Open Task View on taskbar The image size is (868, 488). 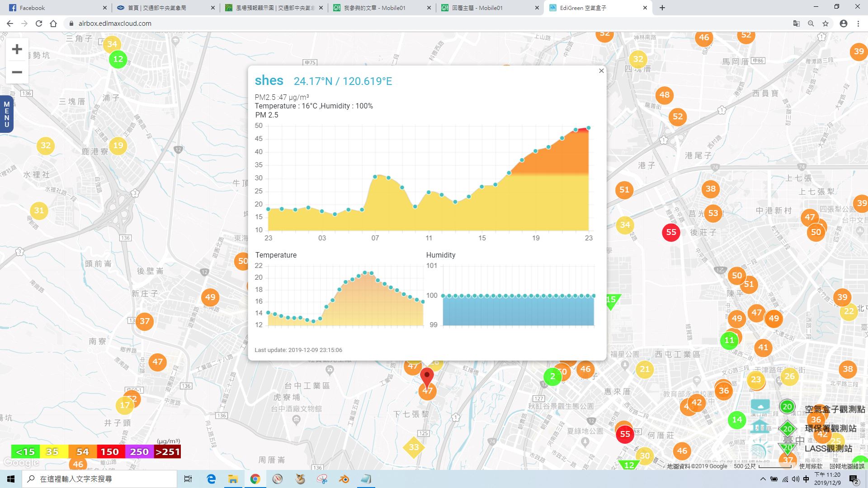point(188,479)
